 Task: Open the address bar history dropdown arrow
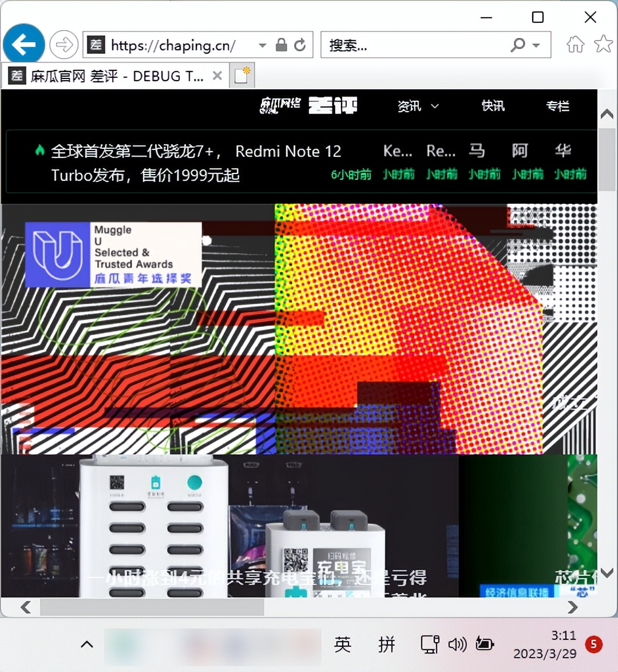262,45
